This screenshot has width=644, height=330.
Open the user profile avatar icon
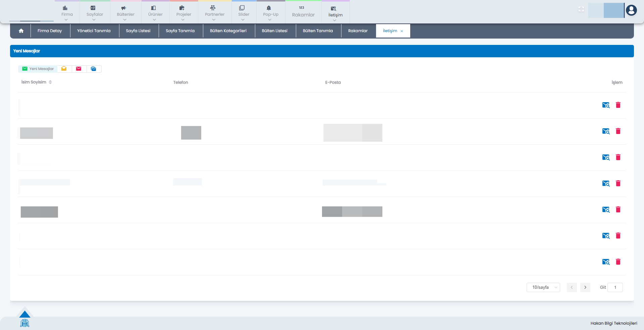[631, 10]
